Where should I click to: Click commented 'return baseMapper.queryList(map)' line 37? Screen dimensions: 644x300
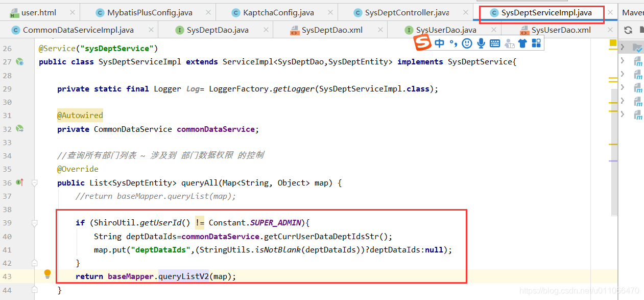pyautogui.click(x=156, y=196)
